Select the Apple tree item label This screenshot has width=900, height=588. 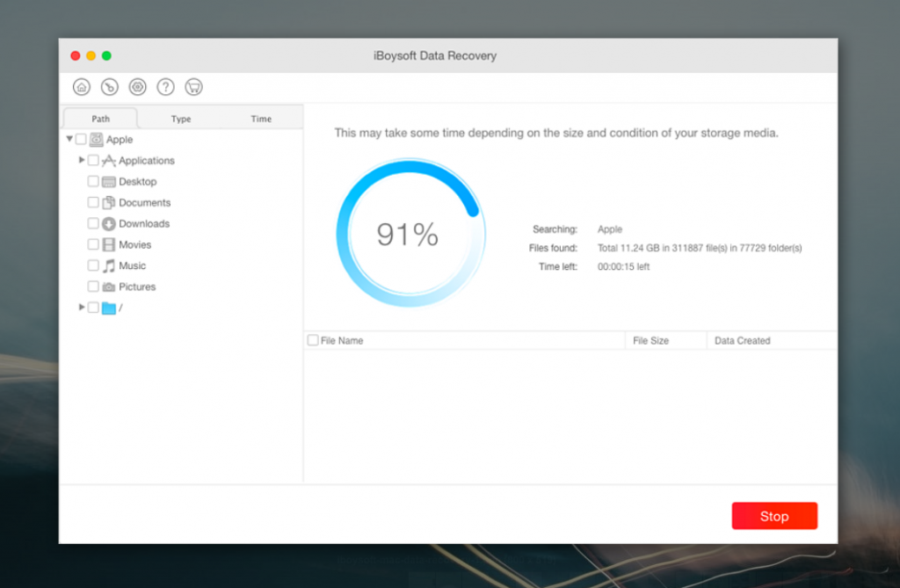(120, 140)
